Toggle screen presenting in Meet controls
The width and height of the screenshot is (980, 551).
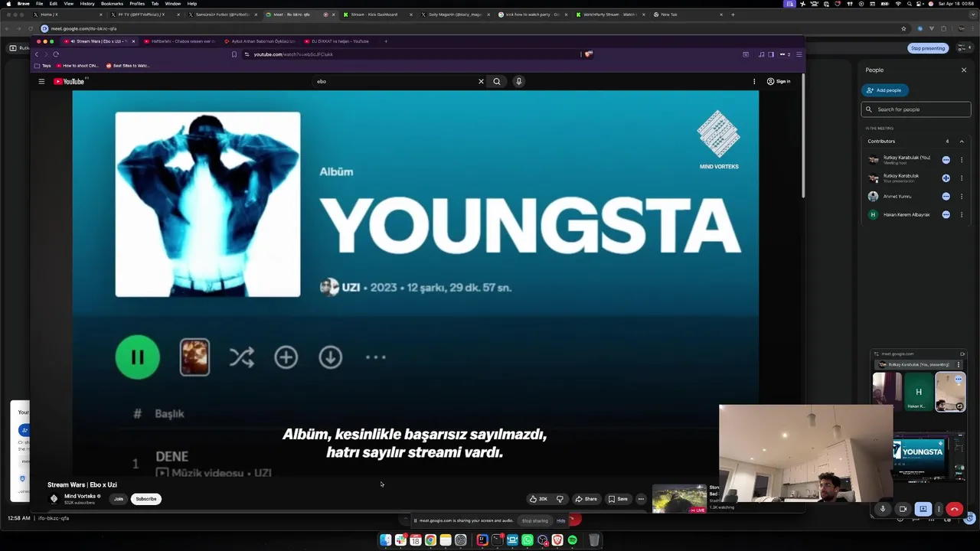[923, 509]
